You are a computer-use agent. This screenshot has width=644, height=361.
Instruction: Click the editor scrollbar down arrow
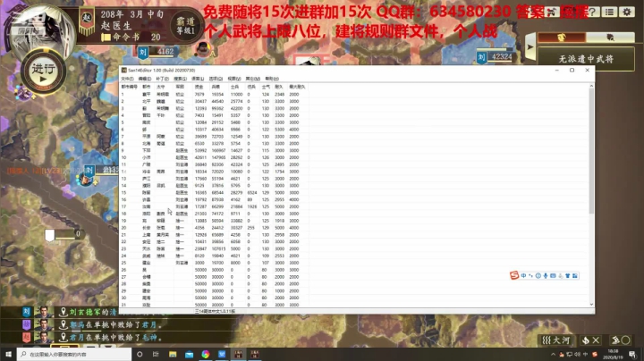point(591,305)
